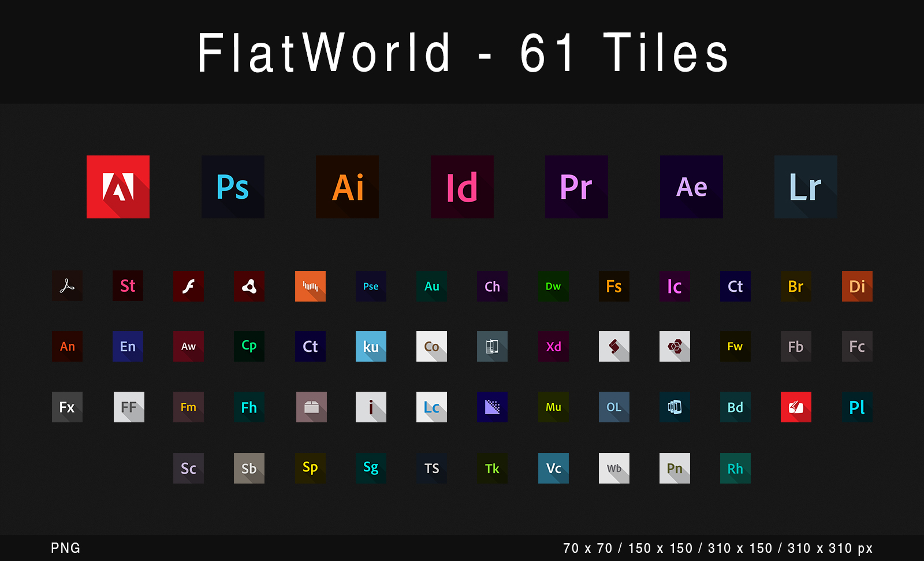Open the Bridge Br tile
Image resolution: width=924 pixels, height=561 pixels.
(x=795, y=286)
